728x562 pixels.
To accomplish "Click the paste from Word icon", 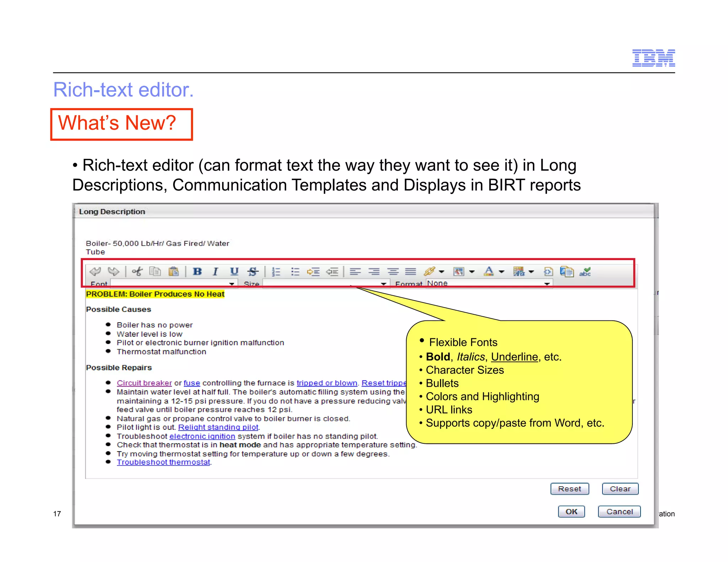I will pos(567,272).
